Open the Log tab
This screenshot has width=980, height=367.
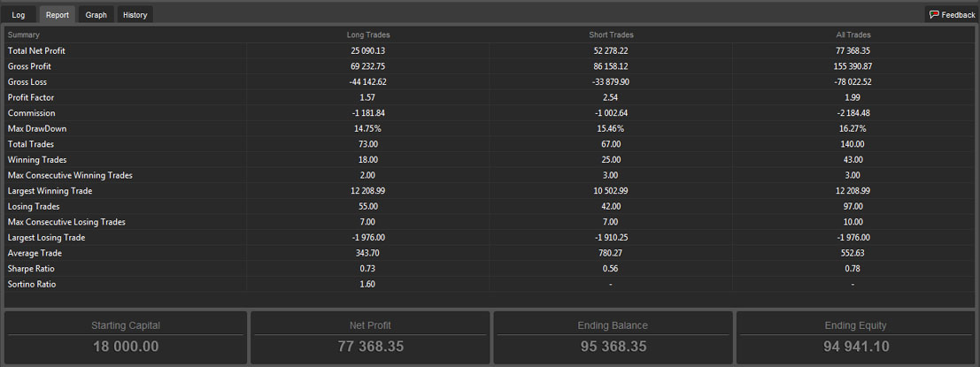(19, 15)
